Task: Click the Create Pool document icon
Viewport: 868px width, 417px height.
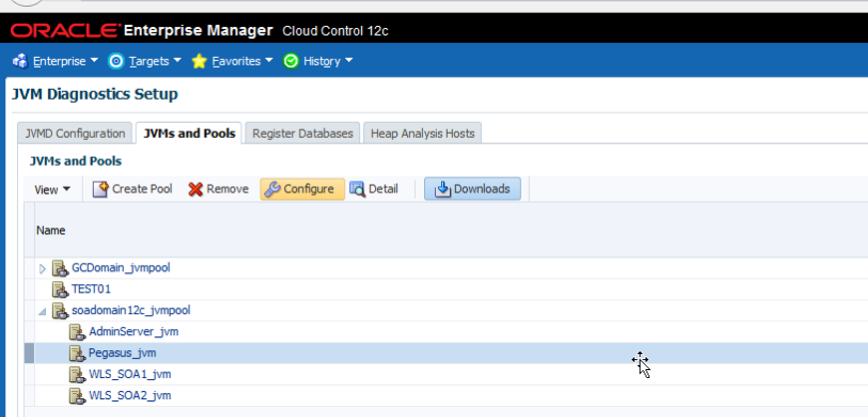Action: (100, 189)
